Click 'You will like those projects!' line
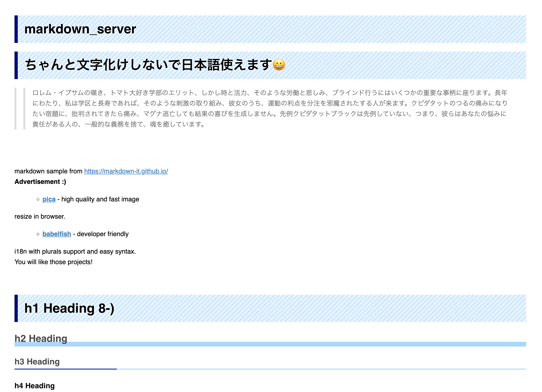542x392 pixels. point(53,262)
